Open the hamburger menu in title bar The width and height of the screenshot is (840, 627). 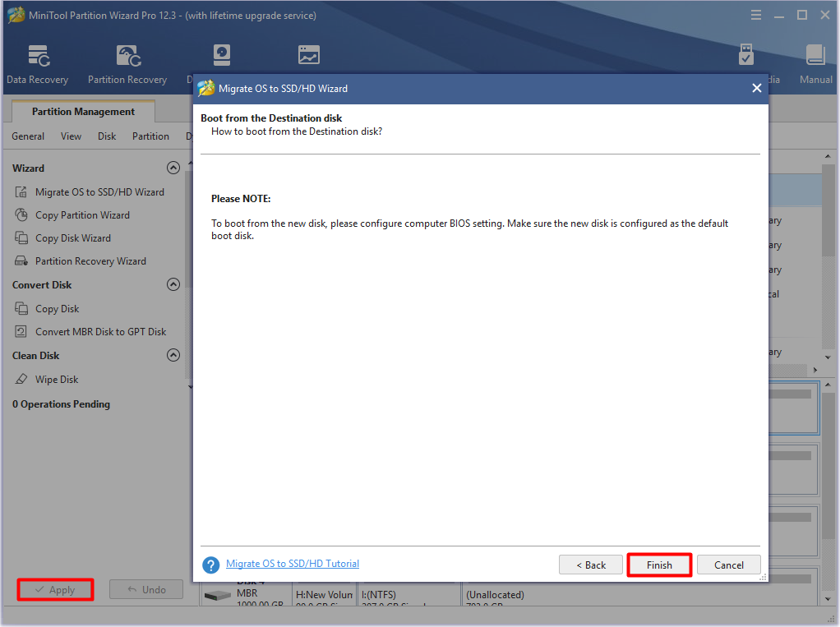(756, 15)
